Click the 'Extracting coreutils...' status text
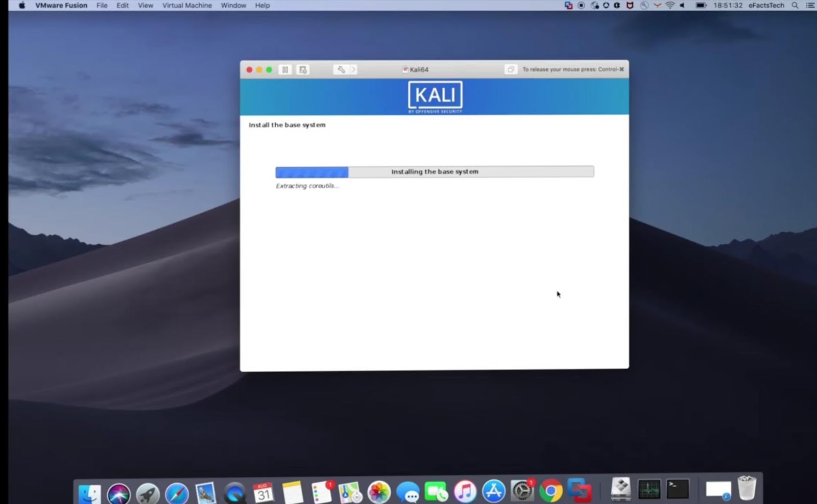This screenshot has width=817, height=504. (x=307, y=186)
